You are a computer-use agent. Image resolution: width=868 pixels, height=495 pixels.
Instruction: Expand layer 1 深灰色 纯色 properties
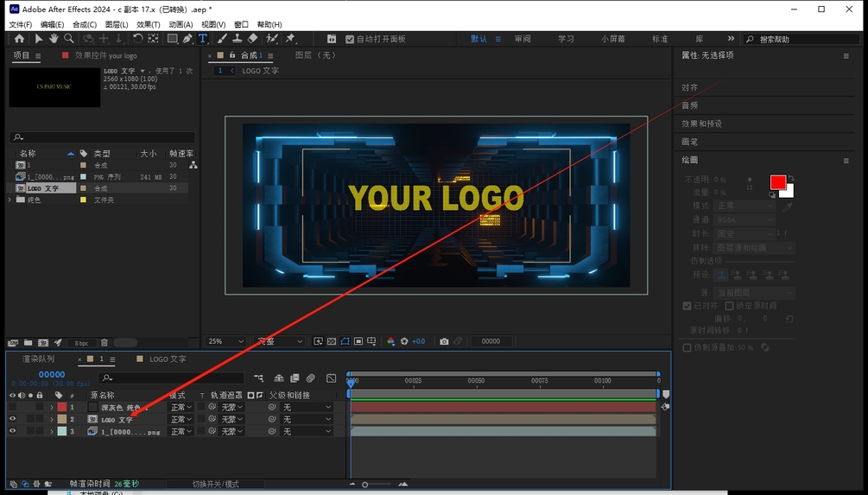coord(52,408)
